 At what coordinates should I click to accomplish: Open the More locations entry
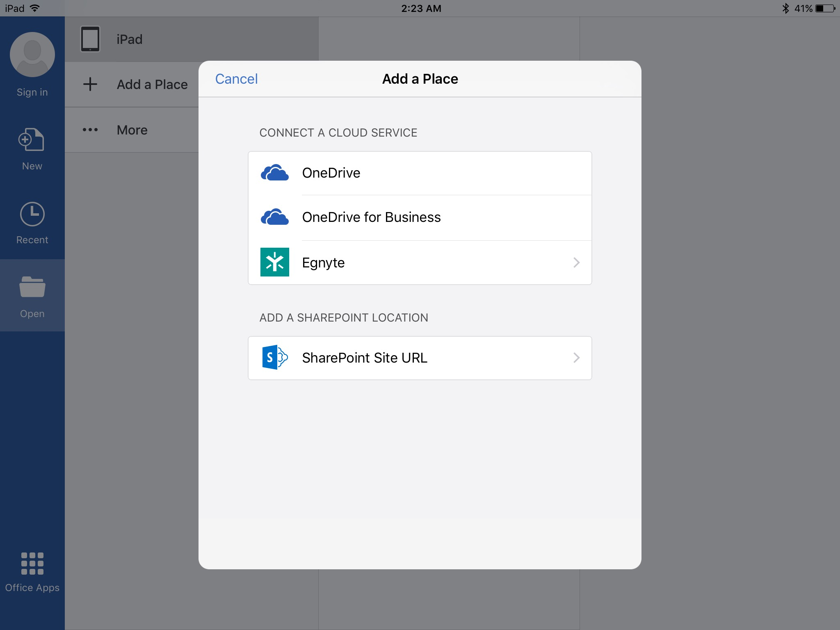pos(132,130)
